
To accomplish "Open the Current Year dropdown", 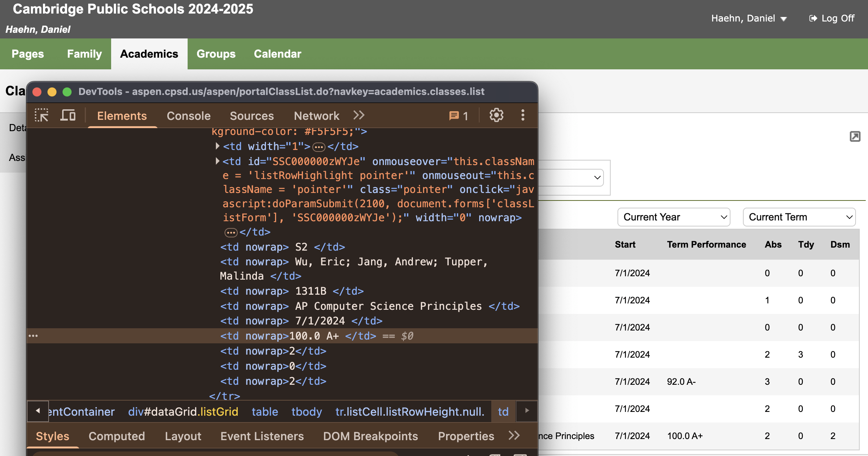I will 674,217.
